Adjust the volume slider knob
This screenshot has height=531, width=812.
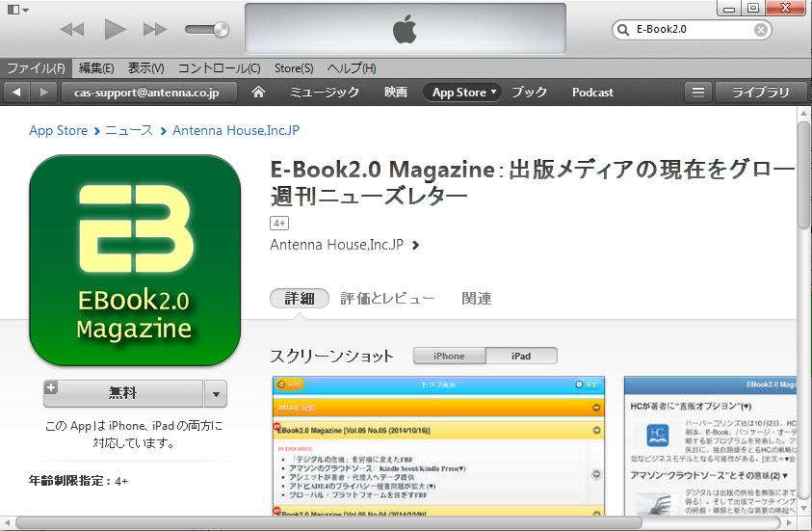click(x=222, y=30)
